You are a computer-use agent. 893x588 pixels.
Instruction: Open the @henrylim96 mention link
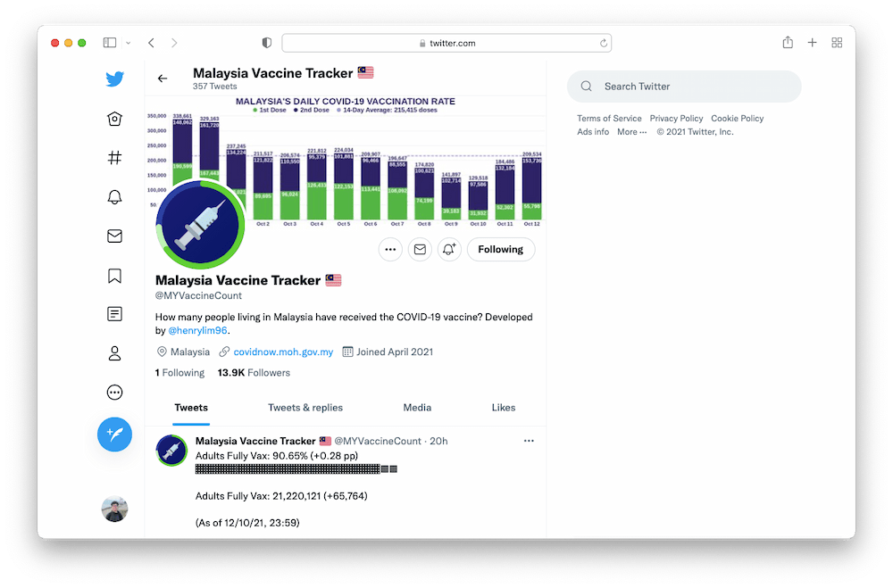click(x=197, y=330)
